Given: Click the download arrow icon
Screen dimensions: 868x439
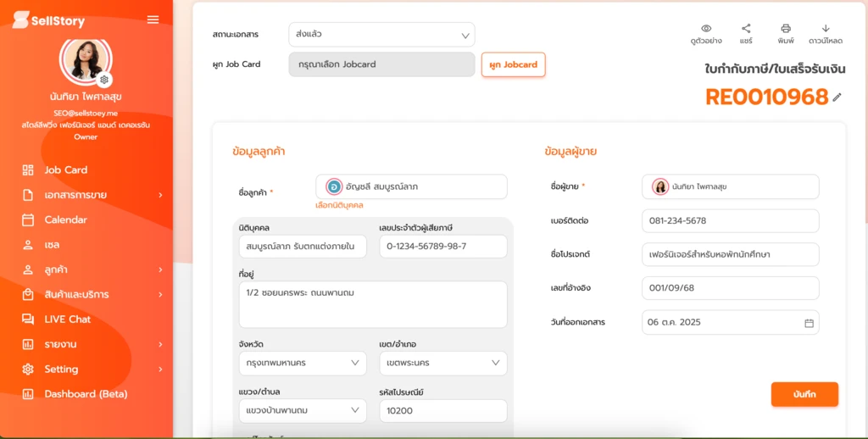Looking at the screenshot, I should point(825,29).
